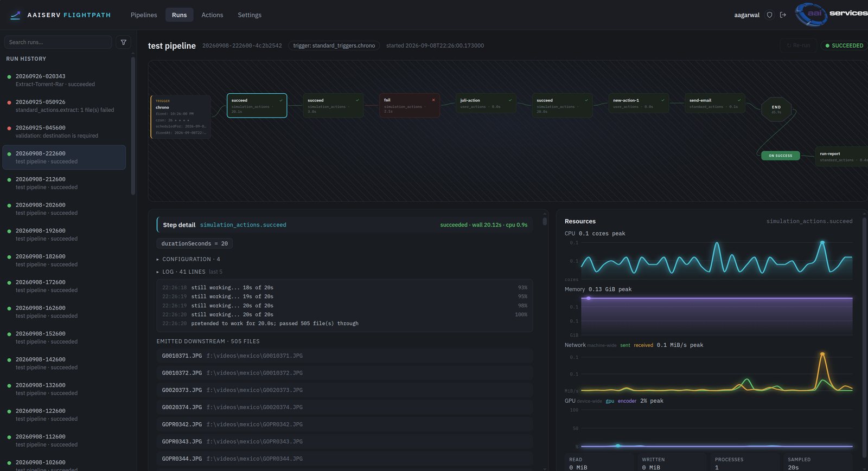
Task: Select run 20260926-020343 Extract-Torrent-Rar
Action: [64, 80]
